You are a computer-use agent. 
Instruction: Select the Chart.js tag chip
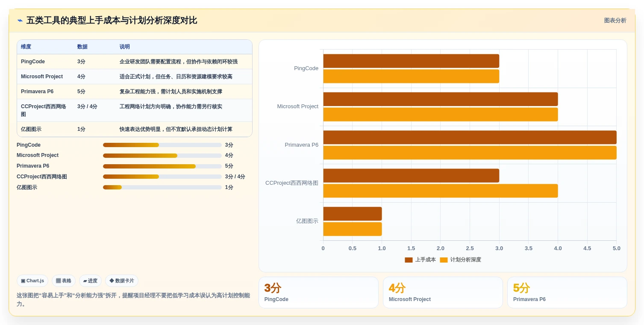pos(32,281)
